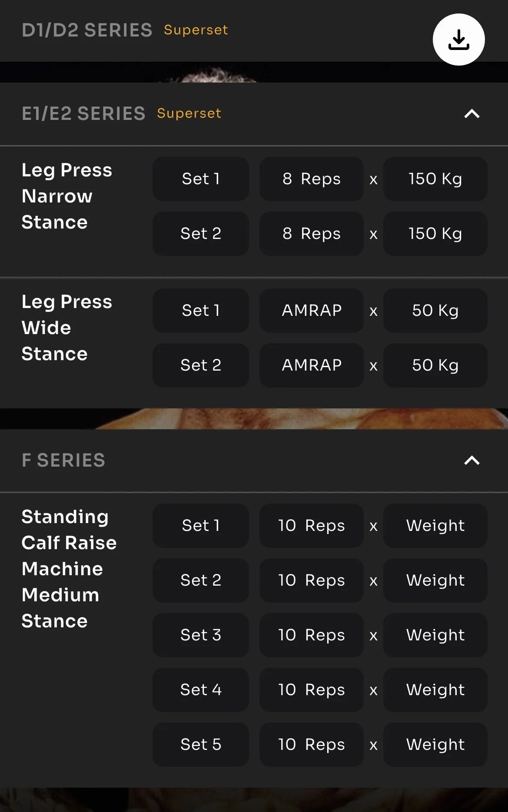Enter Weight for Calf Raise Set 3
The image size is (508, 812).
[x=435, y=635]
